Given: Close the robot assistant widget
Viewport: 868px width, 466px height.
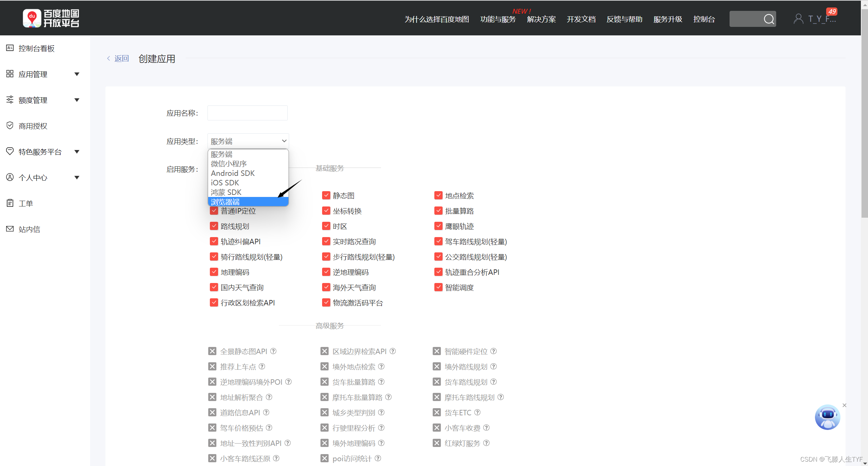Looking at the screenshot, I should [844, 405].
